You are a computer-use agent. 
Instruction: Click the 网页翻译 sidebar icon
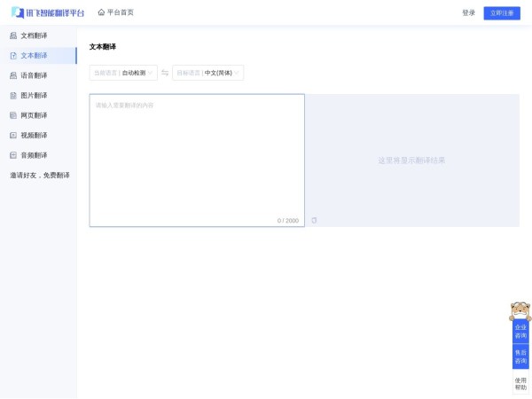(x=13, y=115)
